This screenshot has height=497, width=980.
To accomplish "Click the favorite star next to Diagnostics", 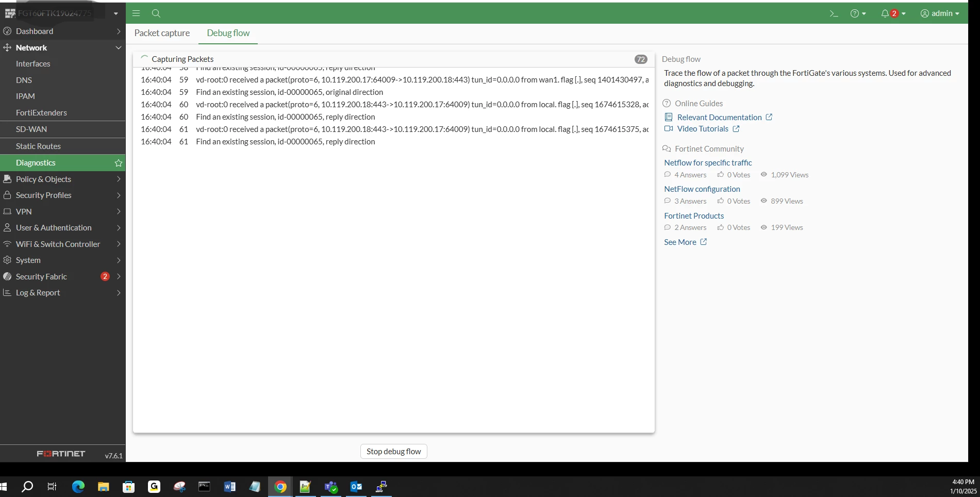I will coord(119,163).
